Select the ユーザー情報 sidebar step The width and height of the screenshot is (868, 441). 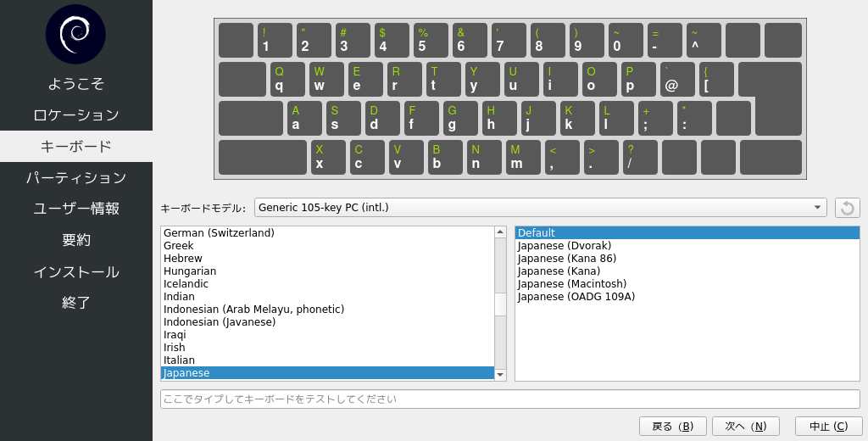point(76,209)
